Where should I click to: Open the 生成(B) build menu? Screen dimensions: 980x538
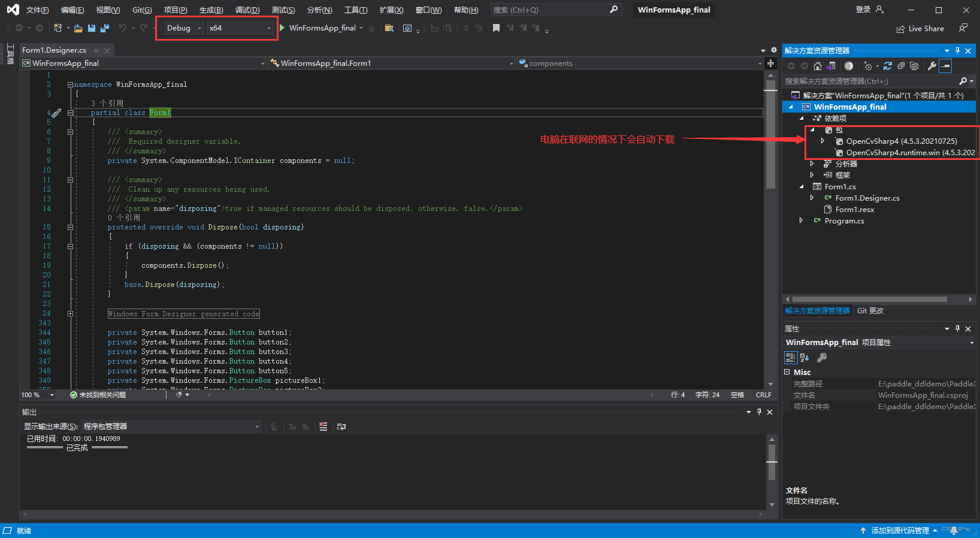[211, 10]
